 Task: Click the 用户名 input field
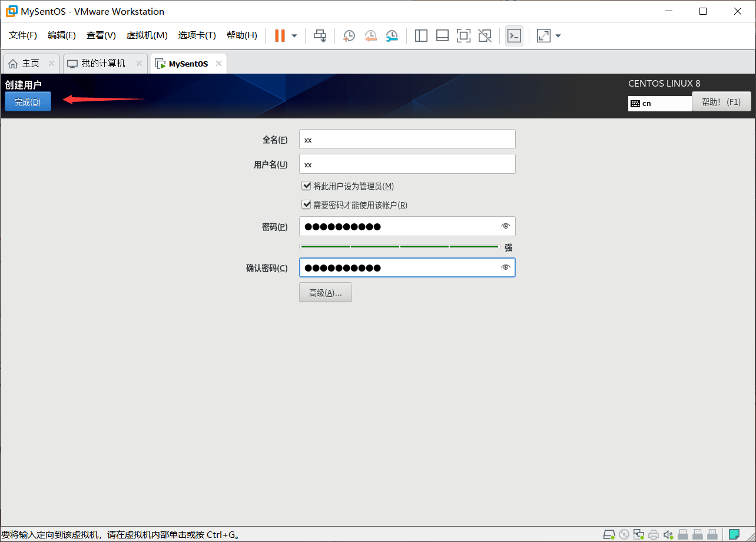[x=407, y=164]
